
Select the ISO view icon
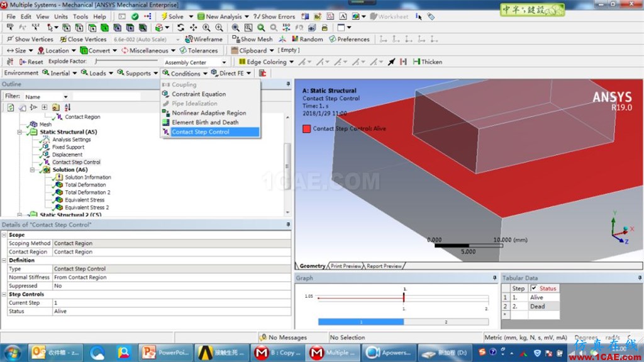pos(286,28)
